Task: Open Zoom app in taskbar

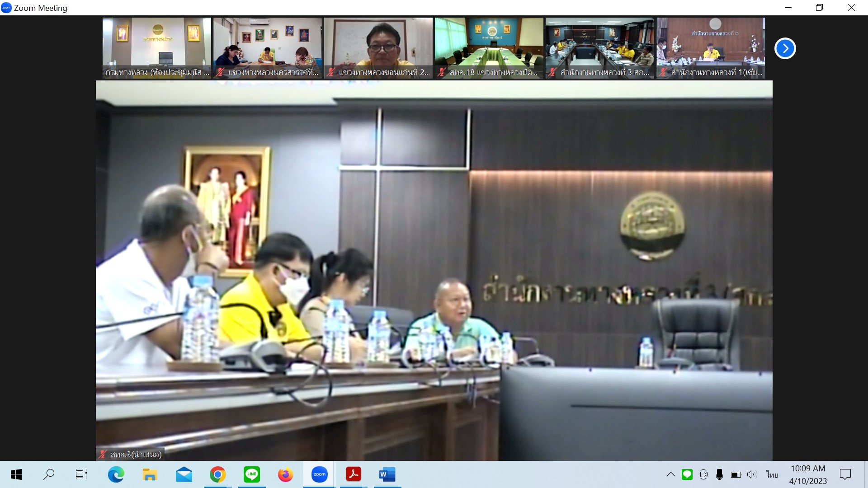Action: tap(319, 474)
